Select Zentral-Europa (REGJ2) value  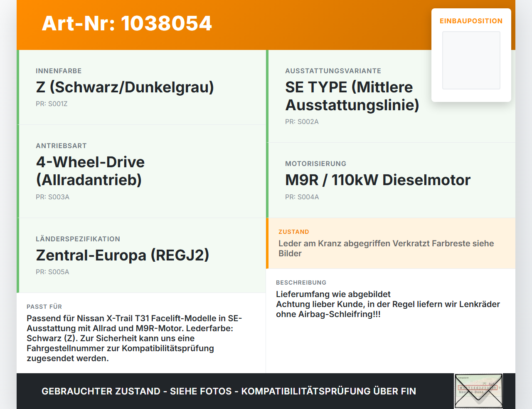point(123,255)
